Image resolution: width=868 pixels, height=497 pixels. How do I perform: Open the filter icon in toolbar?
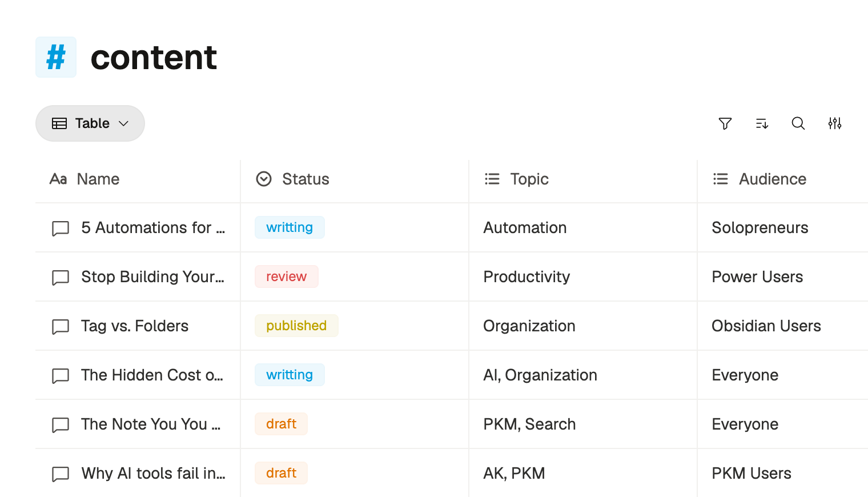[x=725, y=123]
